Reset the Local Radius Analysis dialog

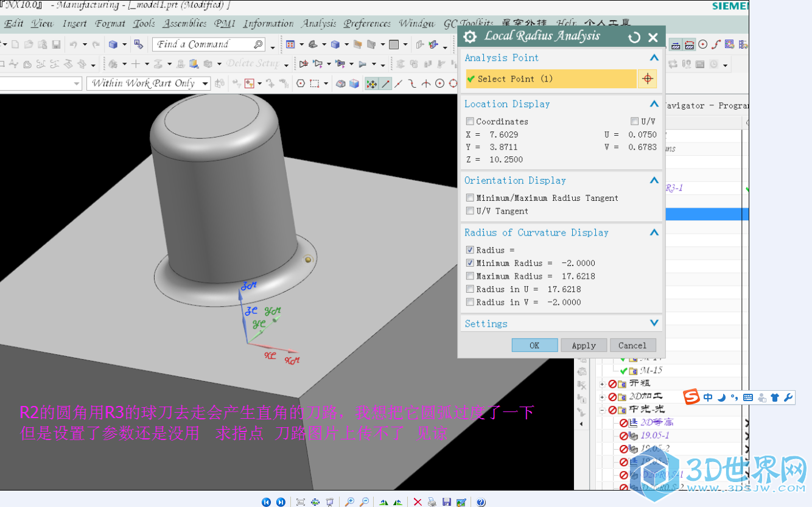click(634, 37)
